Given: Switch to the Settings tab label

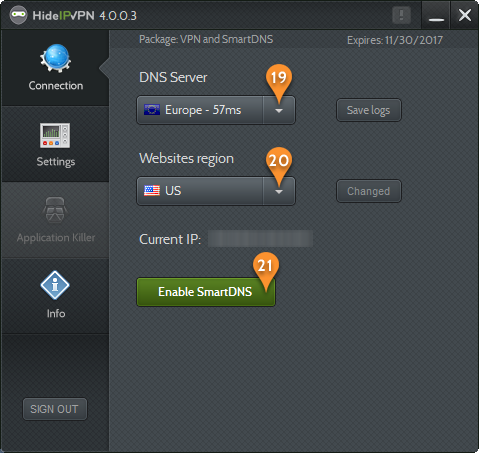Looking at the screenshot, I should [56, 162].
